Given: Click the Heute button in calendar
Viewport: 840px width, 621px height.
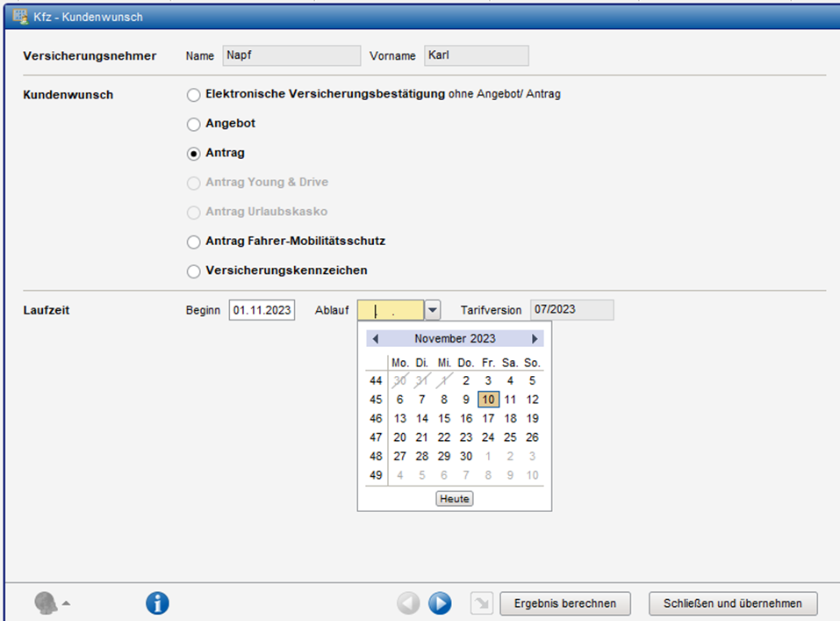Looking at the screenshot, I should [x=455, y=499].
